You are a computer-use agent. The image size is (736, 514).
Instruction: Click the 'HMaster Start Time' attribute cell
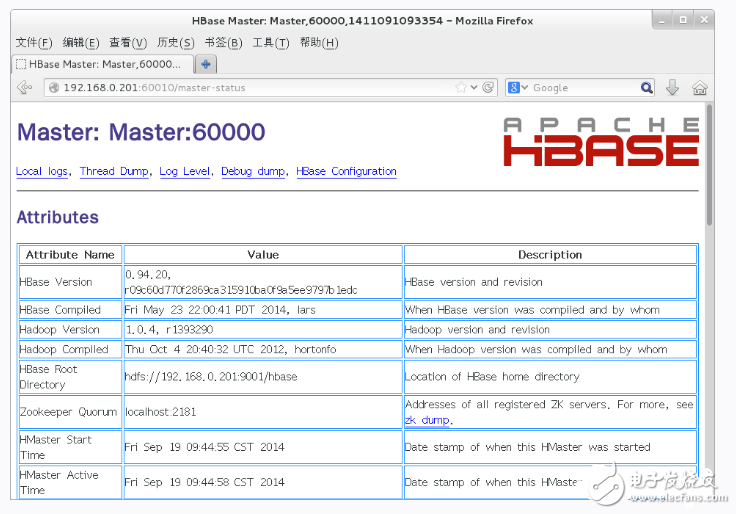70,447
